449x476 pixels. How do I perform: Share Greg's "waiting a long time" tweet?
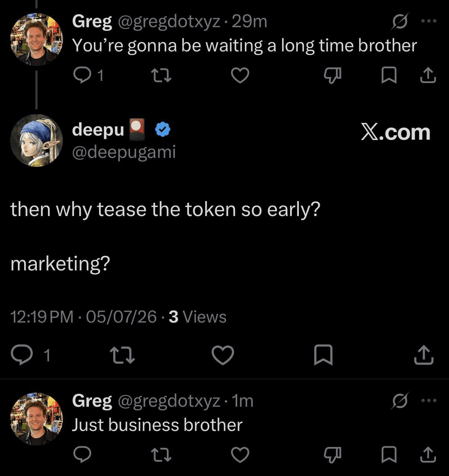click(428, 75)
